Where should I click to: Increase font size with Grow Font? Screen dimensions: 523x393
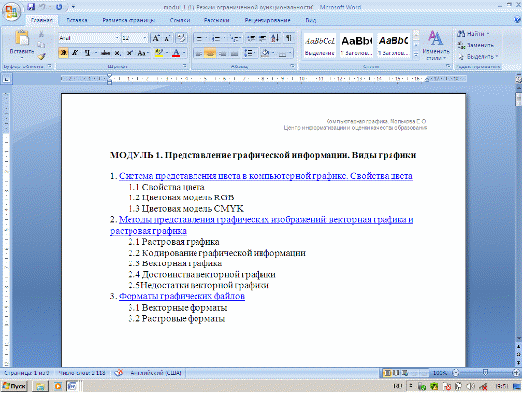156,38
